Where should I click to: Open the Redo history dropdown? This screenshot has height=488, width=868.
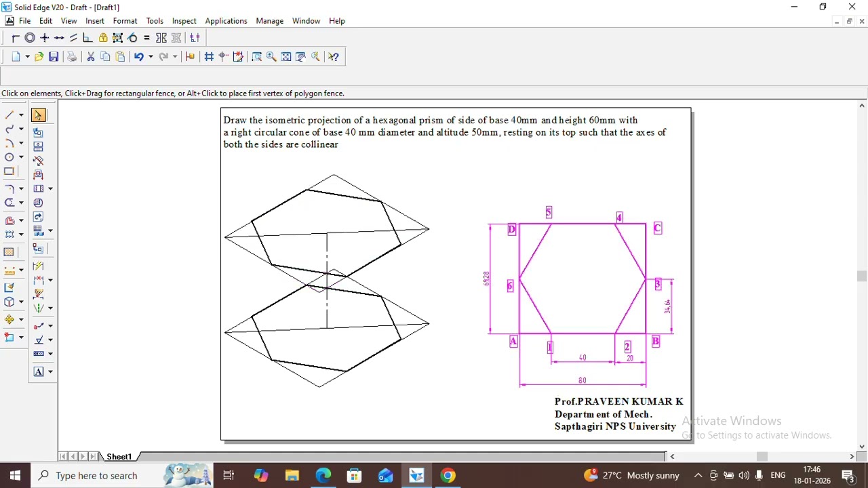[x=175, y=57]
